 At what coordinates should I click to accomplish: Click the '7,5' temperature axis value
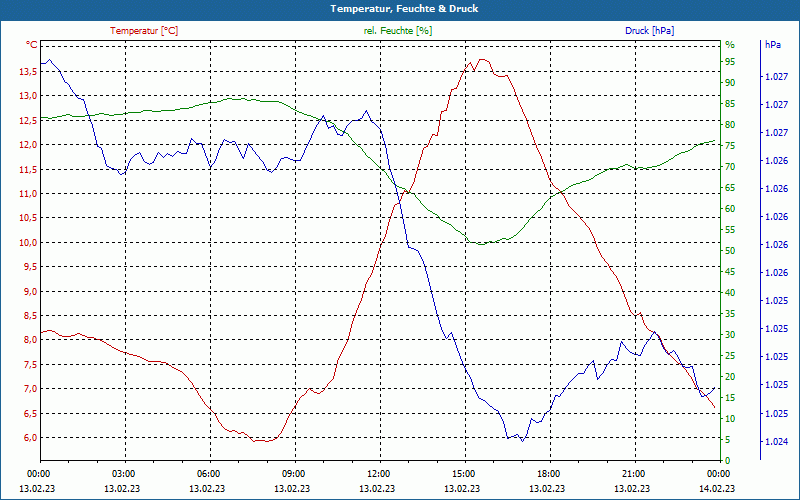(31, 365)
